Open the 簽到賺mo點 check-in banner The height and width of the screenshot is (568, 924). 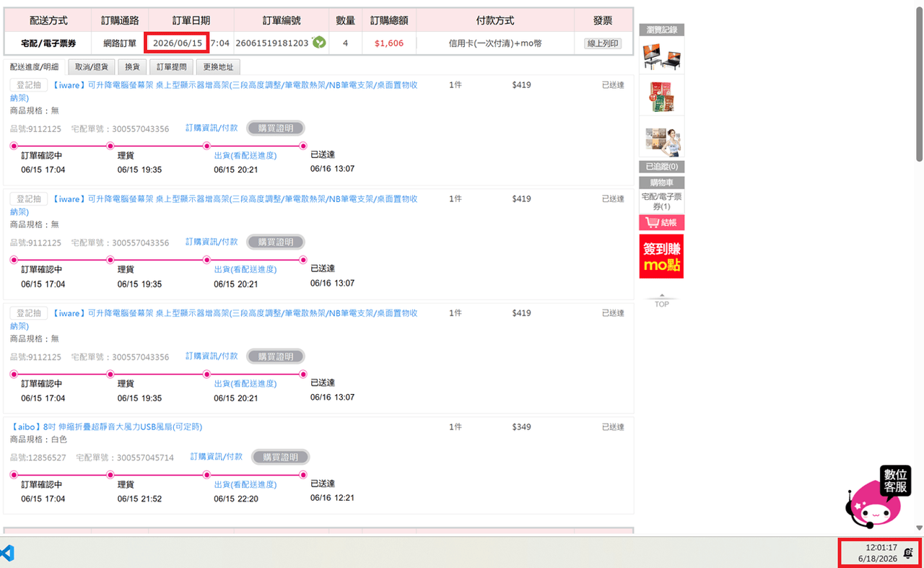661,256
